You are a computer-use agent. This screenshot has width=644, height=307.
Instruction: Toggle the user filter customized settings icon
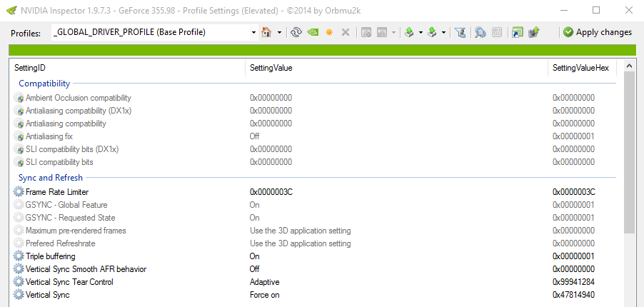click(461, 32)
